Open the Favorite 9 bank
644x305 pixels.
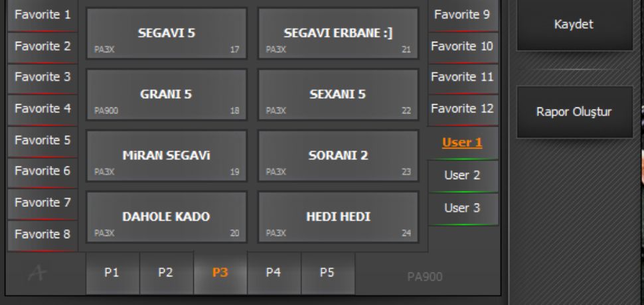[463, 15]
